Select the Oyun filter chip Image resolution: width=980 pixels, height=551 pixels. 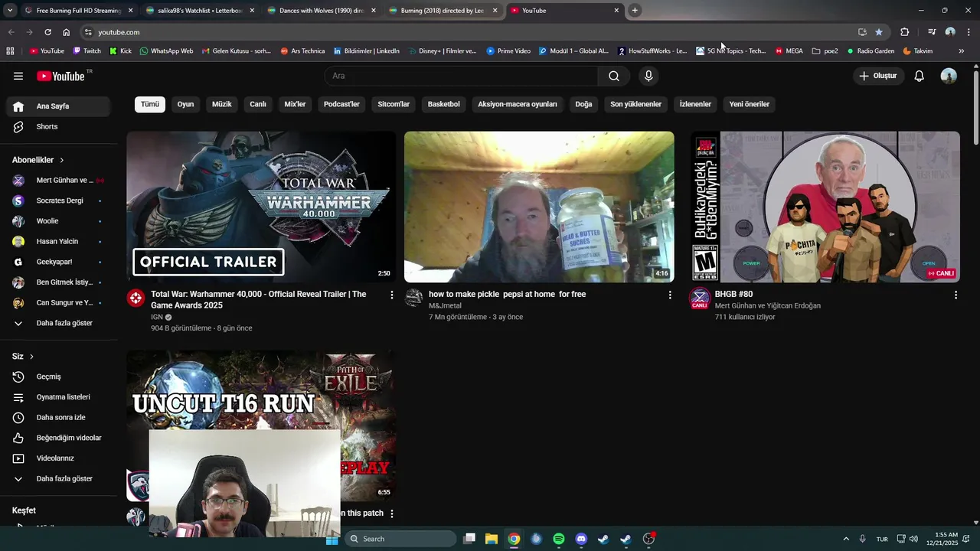pos(186,104)
